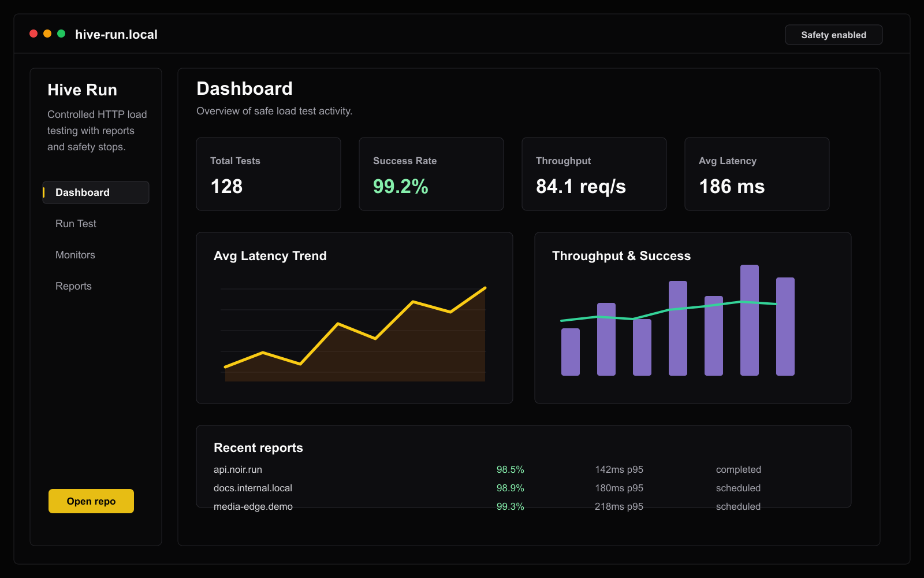
Task: Click the 98.5% success value
Action: point(511,469)
